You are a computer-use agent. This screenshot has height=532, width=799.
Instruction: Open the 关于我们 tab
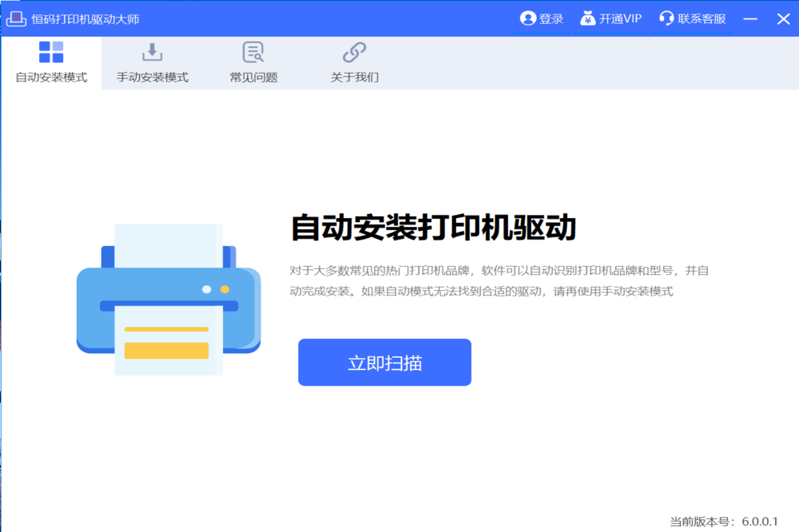tap(354, 77)
